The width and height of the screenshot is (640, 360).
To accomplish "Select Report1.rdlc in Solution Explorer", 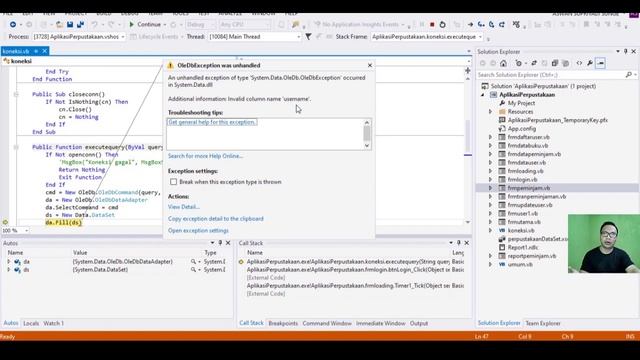I will click(x=522, y=247).
